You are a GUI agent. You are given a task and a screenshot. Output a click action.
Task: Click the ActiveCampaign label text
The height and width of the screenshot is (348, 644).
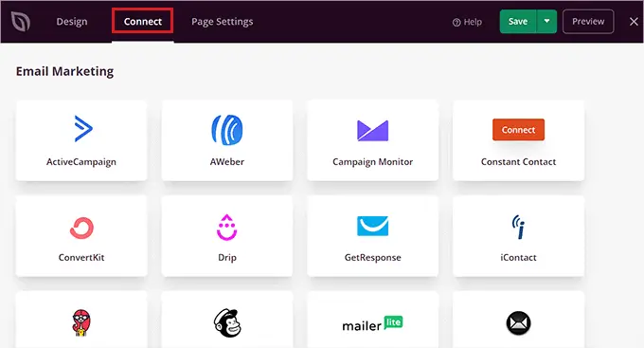point(81,162)
